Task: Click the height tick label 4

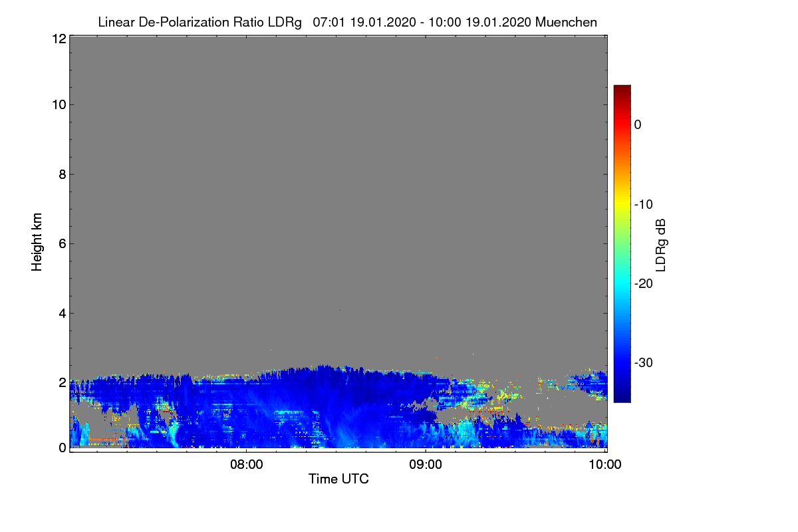Action: coord(62,313)
